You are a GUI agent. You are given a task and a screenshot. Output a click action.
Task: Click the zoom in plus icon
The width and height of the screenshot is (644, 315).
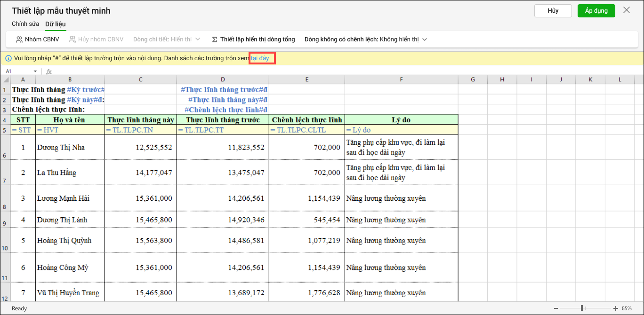coord(614,308)
